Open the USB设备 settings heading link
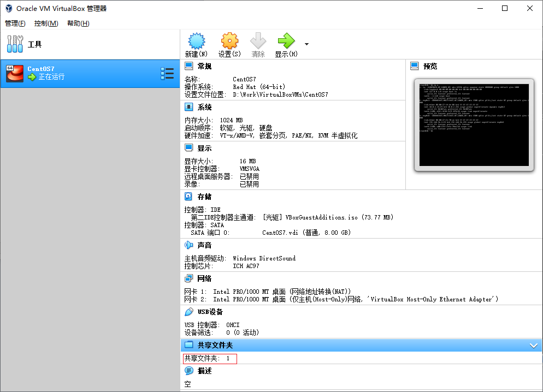 (x=210, y=312)
